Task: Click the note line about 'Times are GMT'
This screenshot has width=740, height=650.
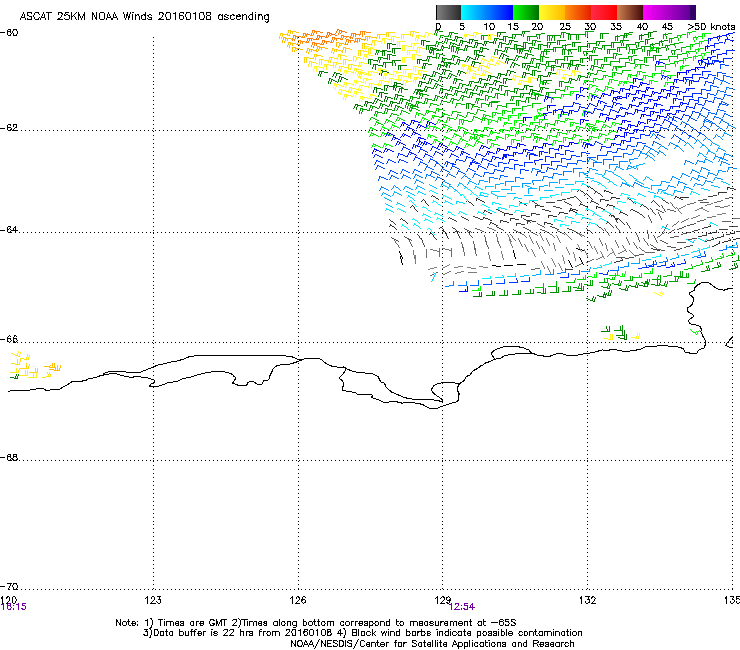Action: pos(316,623)
